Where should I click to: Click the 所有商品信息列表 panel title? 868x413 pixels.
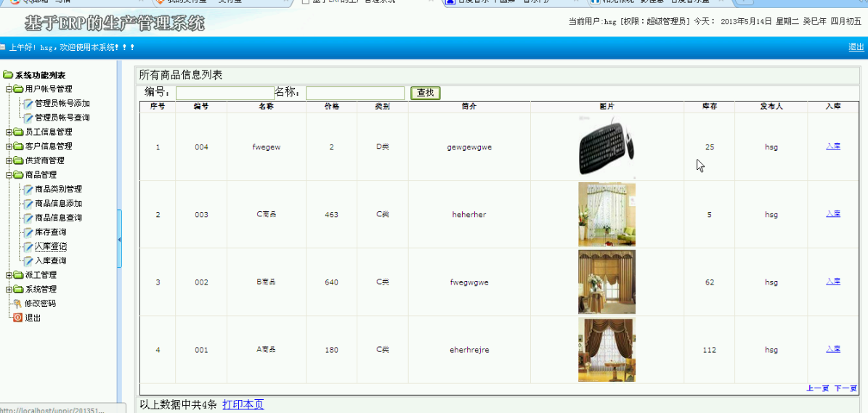(x=181, y=75)
